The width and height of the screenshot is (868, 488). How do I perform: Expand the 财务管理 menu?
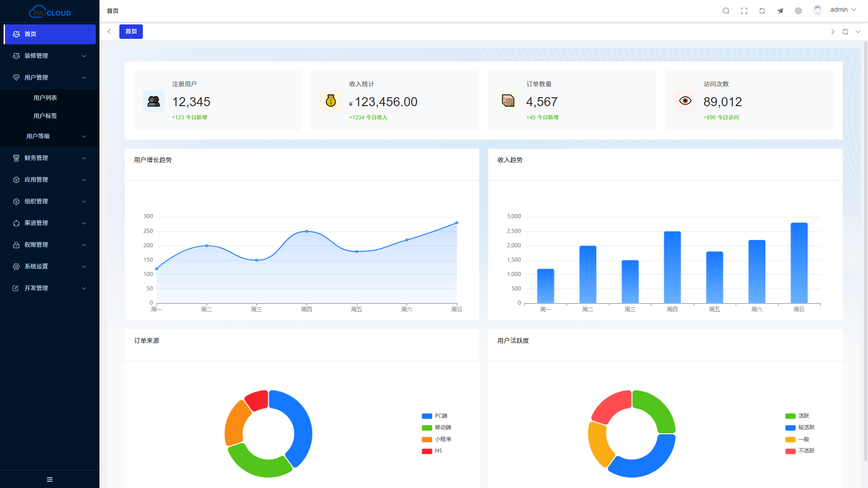click(50, 158)
